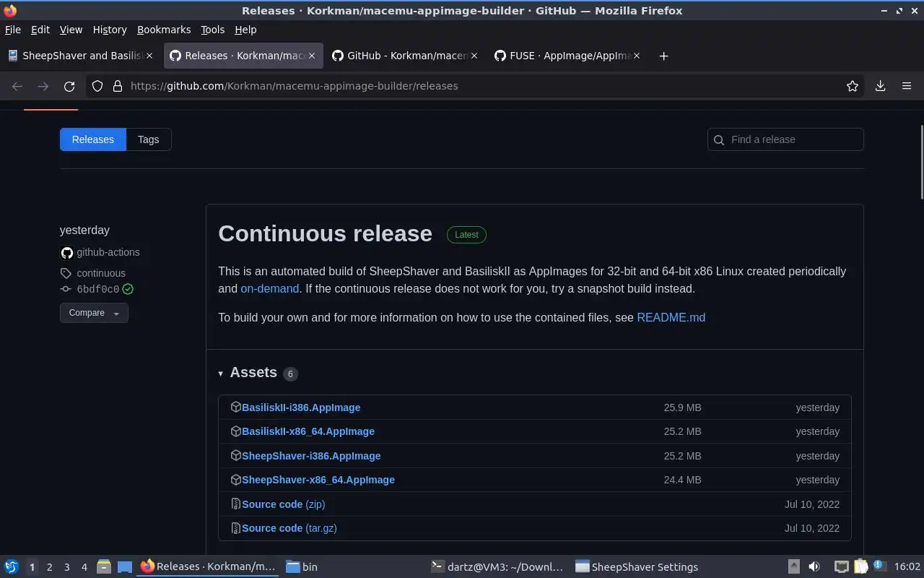Click the notification update icon in the tray

879,566
